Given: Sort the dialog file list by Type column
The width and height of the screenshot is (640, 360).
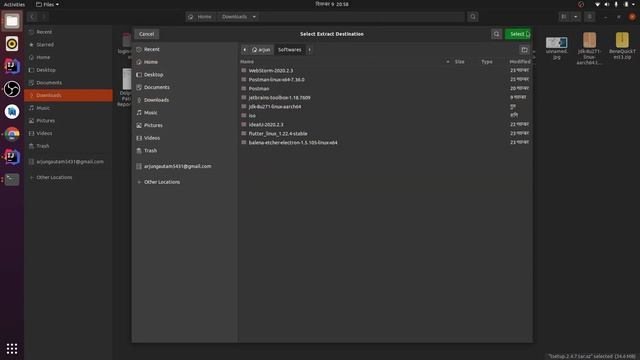Looking at the screenshot, I should pyautogui.click(x=487, y=62).
